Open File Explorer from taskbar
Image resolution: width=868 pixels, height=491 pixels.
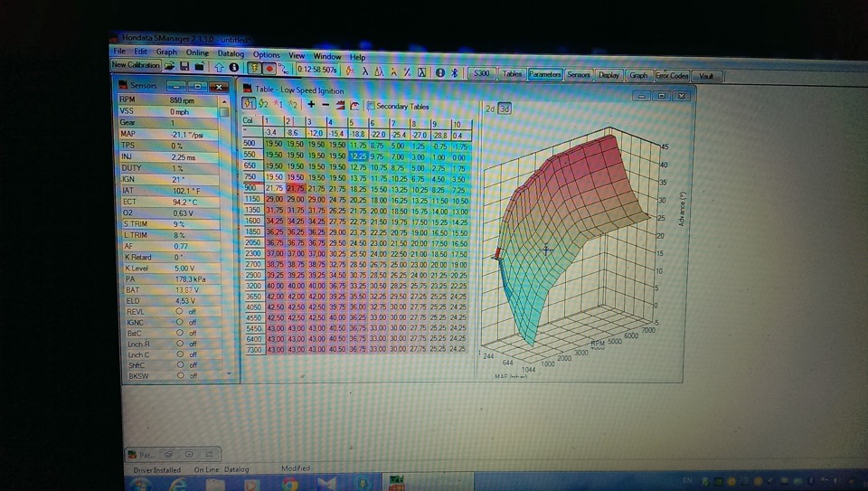(215, 486)
